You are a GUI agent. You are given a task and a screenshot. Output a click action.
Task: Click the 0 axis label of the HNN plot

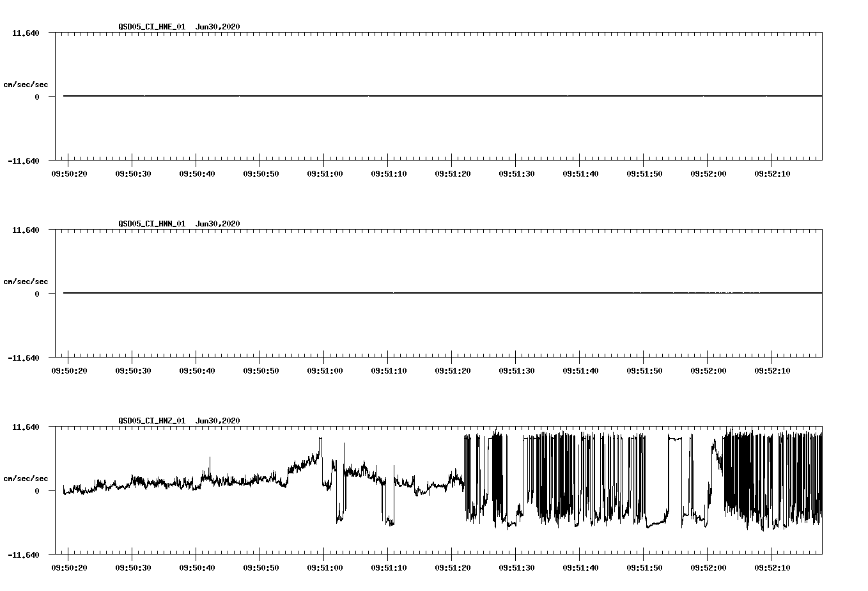point(37,294)
